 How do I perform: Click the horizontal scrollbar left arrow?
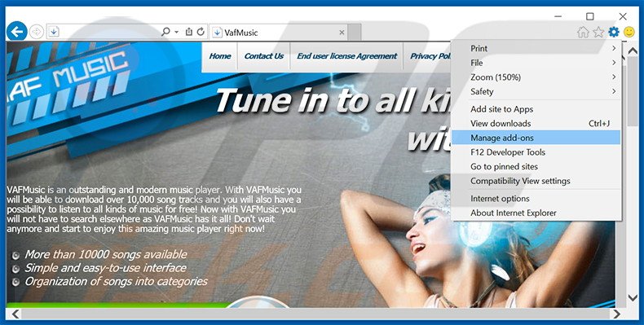tap(15, 314)
